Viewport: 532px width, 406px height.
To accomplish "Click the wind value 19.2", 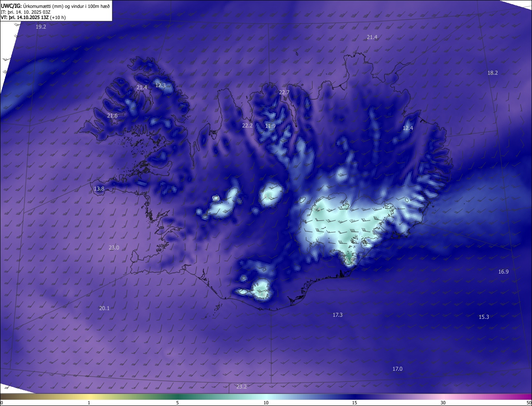I will [x=41, y=27].
